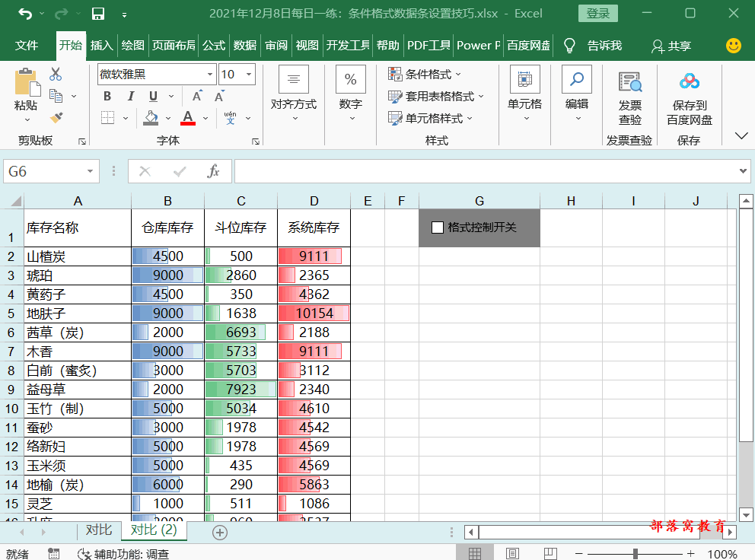Switch to the 插入 ribbon tab
755x560 pixels.
[x=101, y=46]
